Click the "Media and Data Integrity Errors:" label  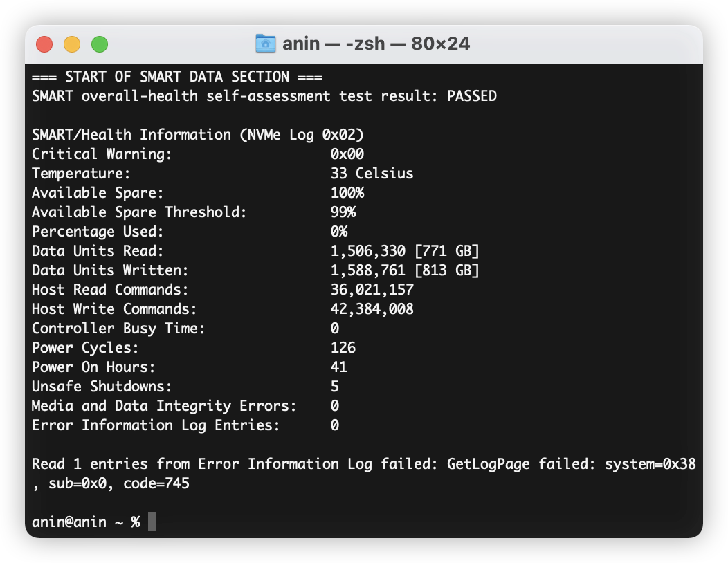coord(164,406)
